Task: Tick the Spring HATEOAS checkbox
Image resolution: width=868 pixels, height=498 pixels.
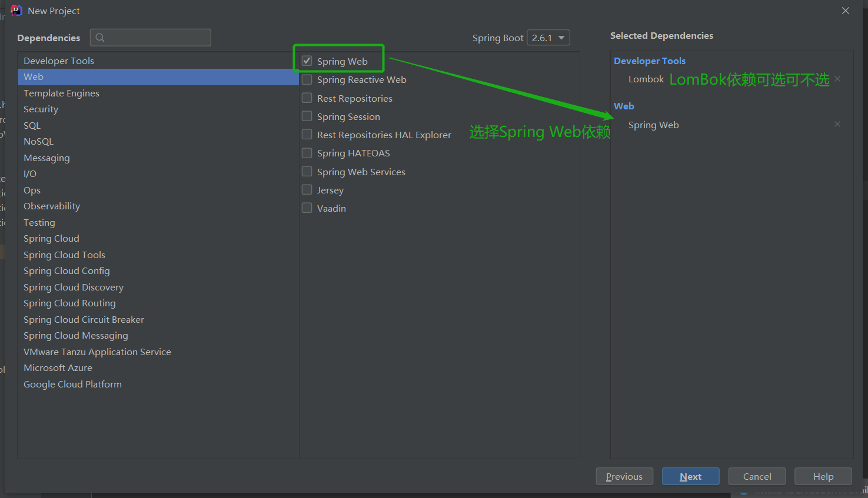Action: (x=307, y=153)
